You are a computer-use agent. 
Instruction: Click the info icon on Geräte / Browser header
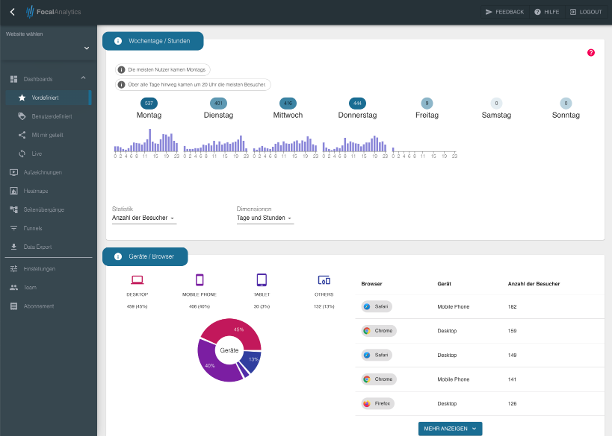(118, 257)
